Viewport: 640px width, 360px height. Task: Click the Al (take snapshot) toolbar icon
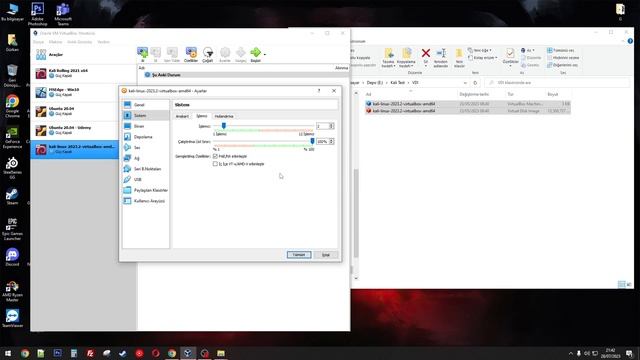click(142, 54)
